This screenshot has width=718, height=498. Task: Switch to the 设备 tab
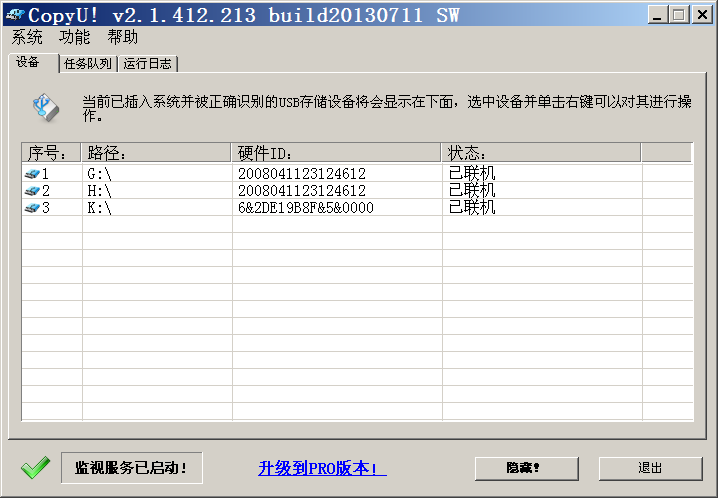point(33,62)
